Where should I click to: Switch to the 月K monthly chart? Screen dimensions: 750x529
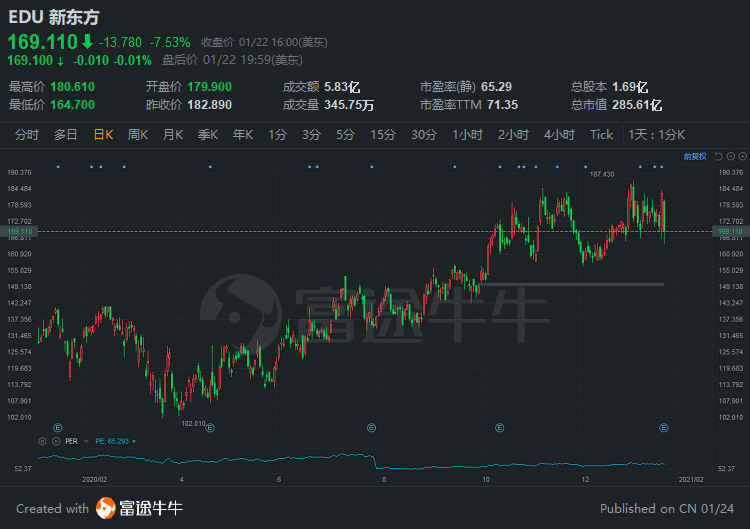pos(173,135)
